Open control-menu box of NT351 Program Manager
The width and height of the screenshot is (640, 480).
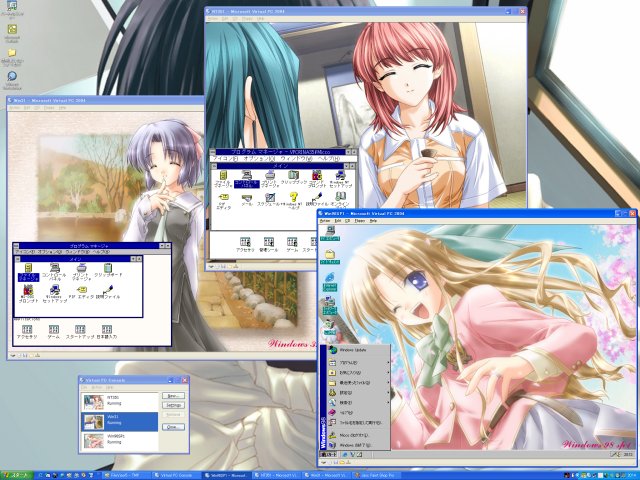tap(213, 152)
